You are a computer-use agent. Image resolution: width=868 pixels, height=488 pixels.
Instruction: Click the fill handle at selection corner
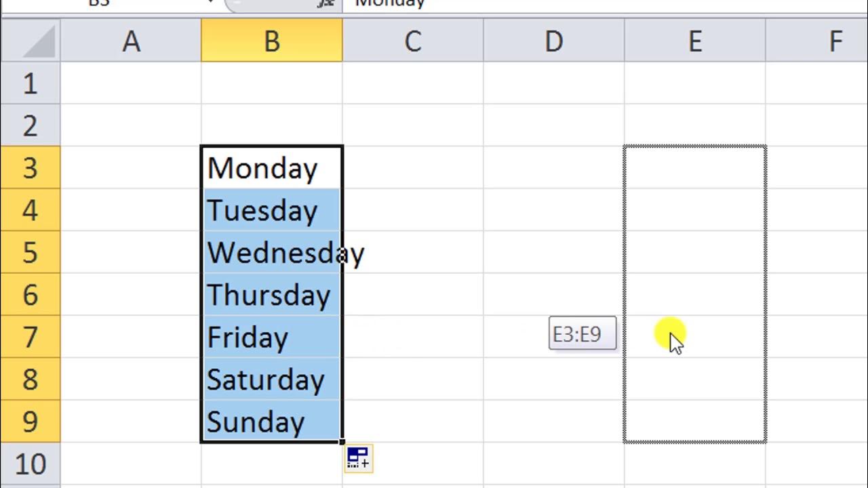coord(342,442)
